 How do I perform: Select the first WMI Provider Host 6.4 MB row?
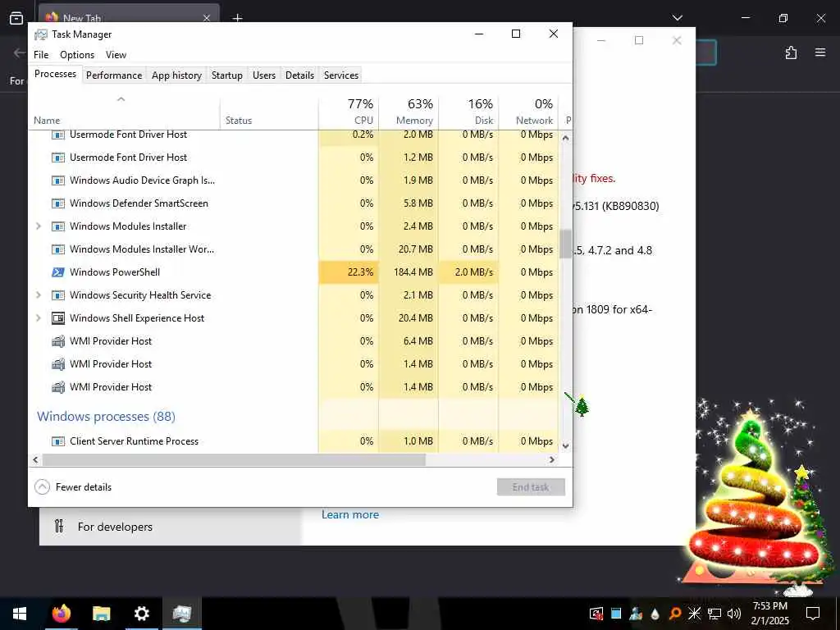coord(294,341)
